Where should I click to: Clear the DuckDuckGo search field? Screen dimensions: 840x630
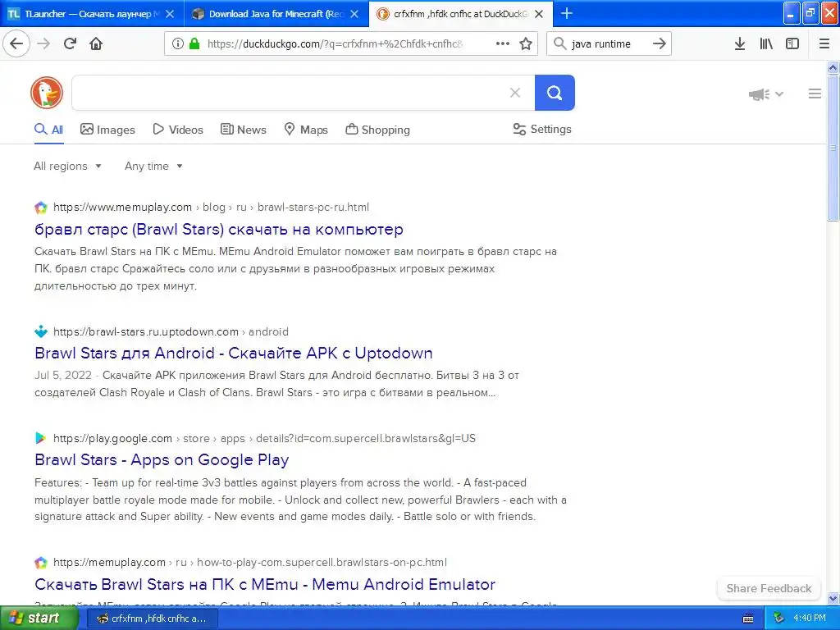coord(515,93)
